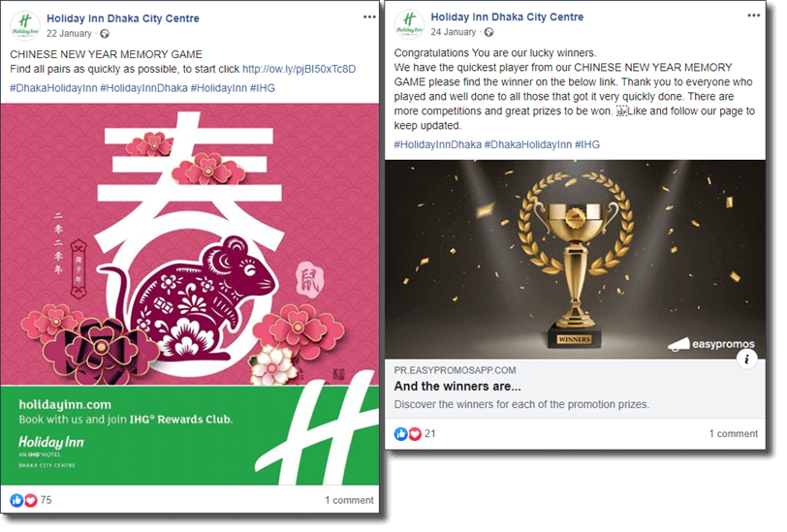Open the 24 January post timestamp
The height and width of the screenshot is (532, 787).
(454, 32)
